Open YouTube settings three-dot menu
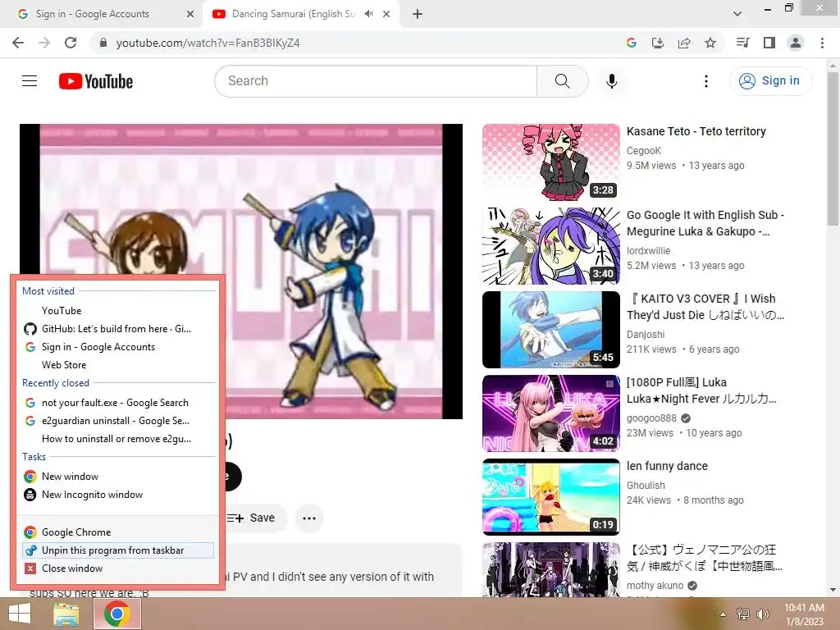The height and width of the screenshot is (630, 840). 706,81
